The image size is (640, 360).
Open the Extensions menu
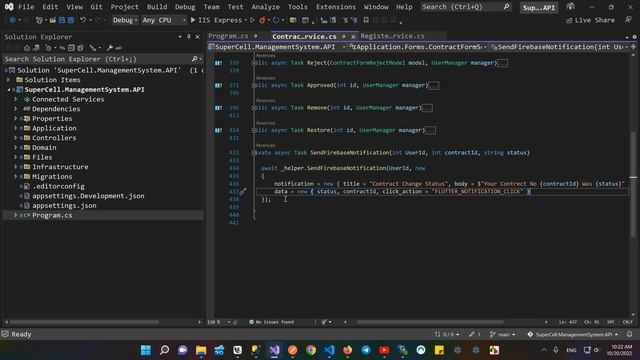tap(336, 7)
